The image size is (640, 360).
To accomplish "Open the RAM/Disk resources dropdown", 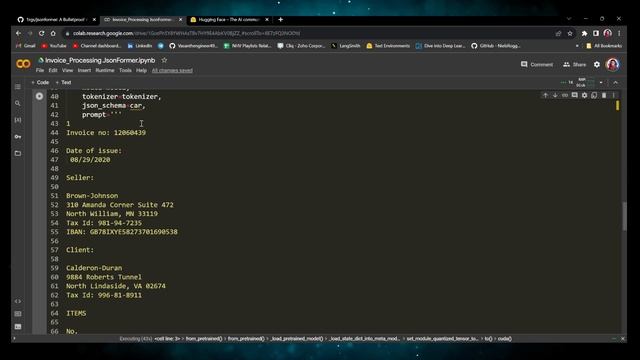I will coord(601,82).
